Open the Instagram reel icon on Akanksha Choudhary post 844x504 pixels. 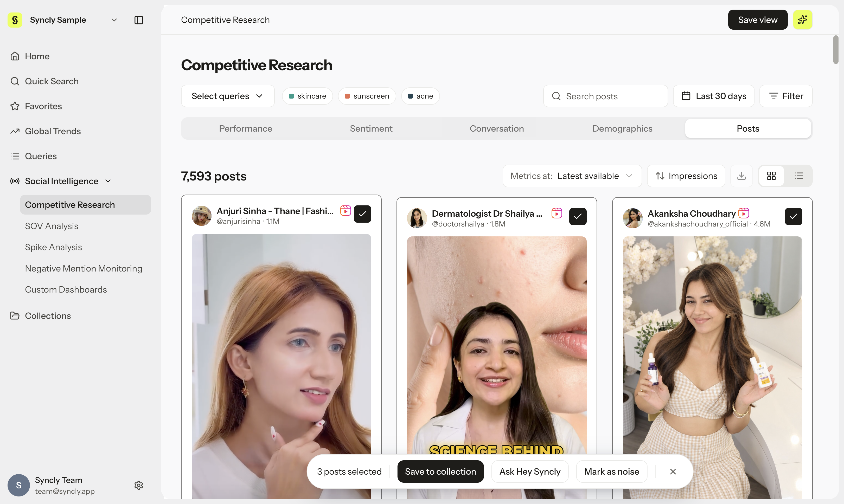pos(744,213)
